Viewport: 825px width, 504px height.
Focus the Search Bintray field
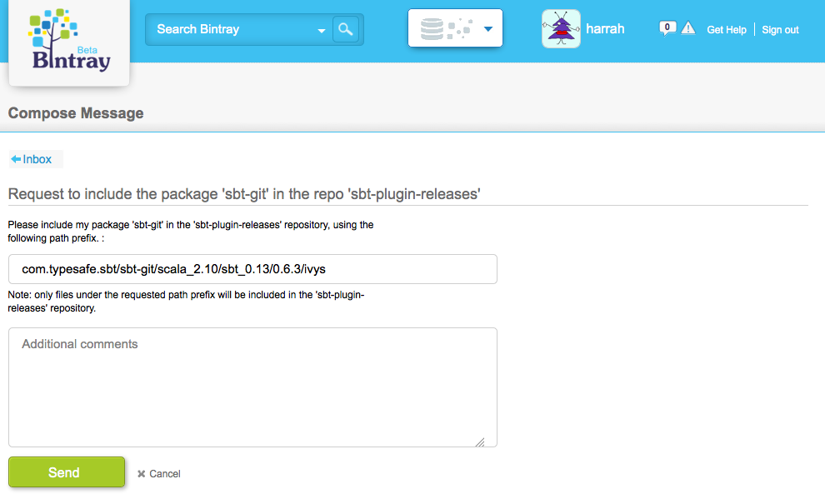233,30
